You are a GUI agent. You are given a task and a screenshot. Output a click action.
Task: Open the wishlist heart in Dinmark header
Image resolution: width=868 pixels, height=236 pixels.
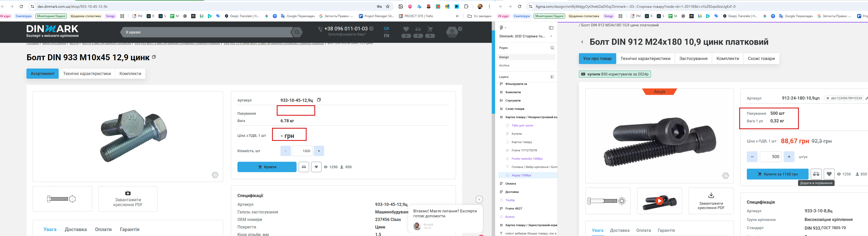pos(406,29)
